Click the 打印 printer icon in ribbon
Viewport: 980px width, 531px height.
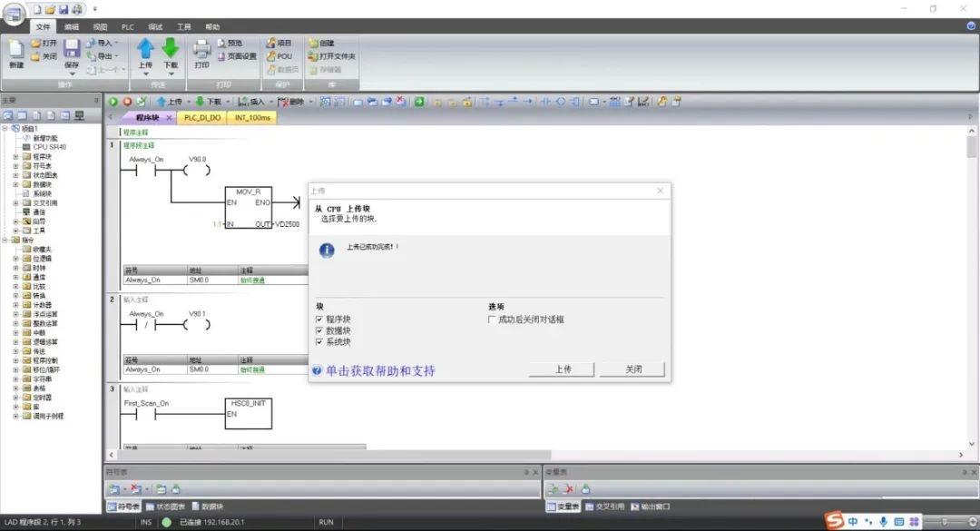coord(201,48)
